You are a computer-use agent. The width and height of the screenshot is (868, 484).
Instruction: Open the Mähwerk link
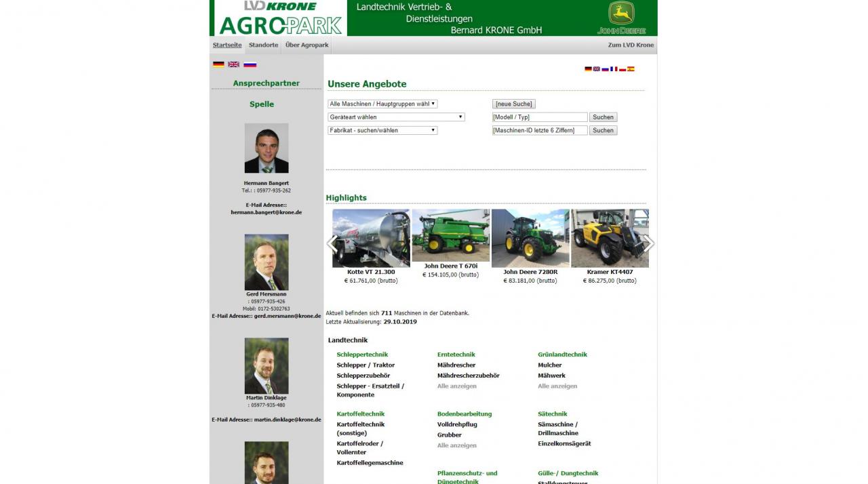(551, 376)
